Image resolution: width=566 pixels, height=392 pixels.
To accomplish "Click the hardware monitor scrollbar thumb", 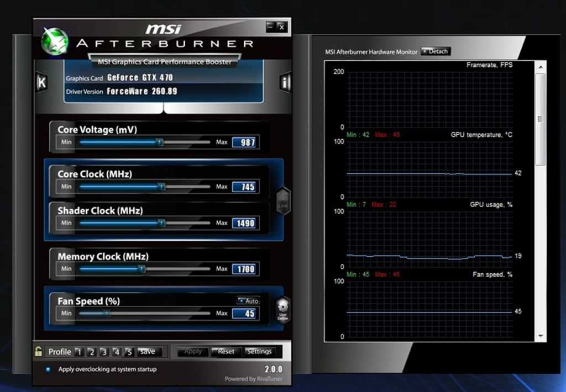I will [541, 120].
